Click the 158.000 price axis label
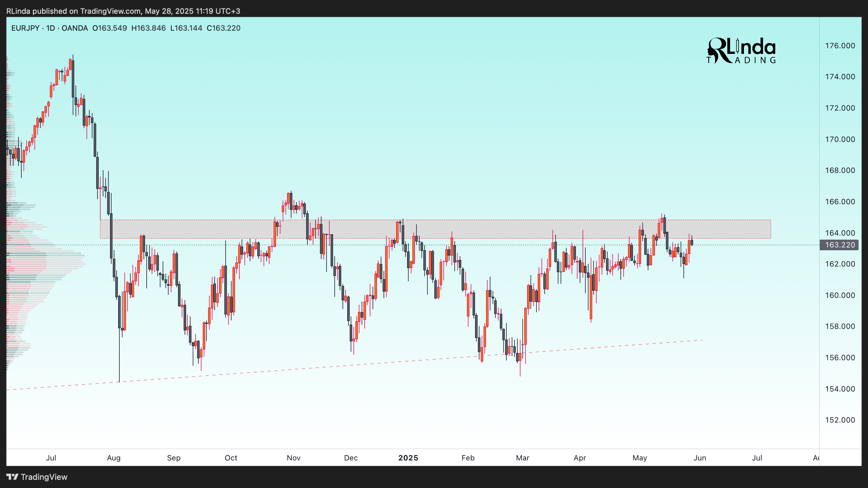 tap(840, 326)
